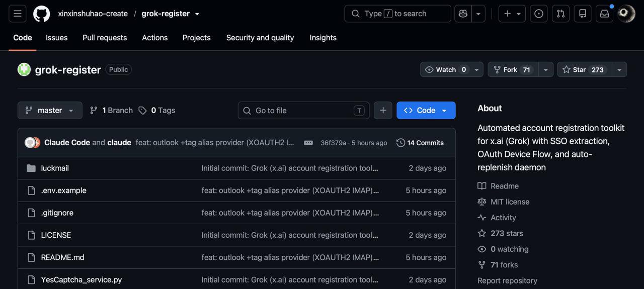Open notifications inbox icon

[605, 14]
